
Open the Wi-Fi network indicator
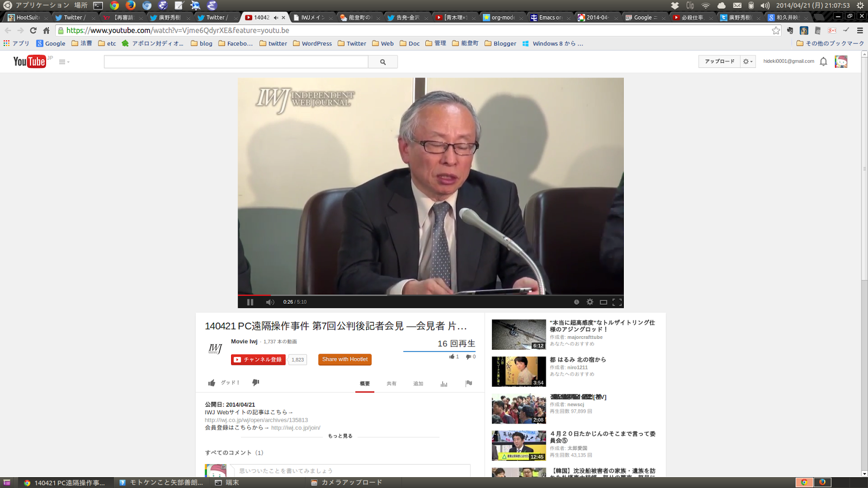[706, 5]
